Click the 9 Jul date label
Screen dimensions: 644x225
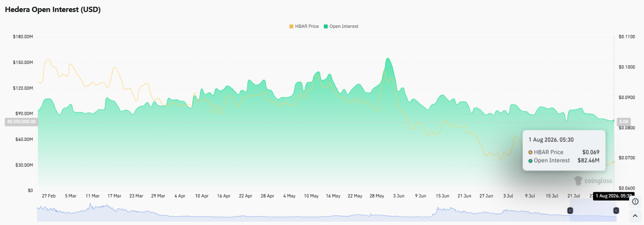point(530,196)
